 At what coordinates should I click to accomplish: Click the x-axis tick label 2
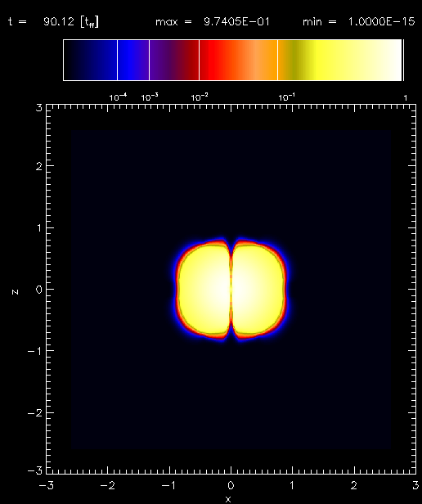[x=353, y=485]
